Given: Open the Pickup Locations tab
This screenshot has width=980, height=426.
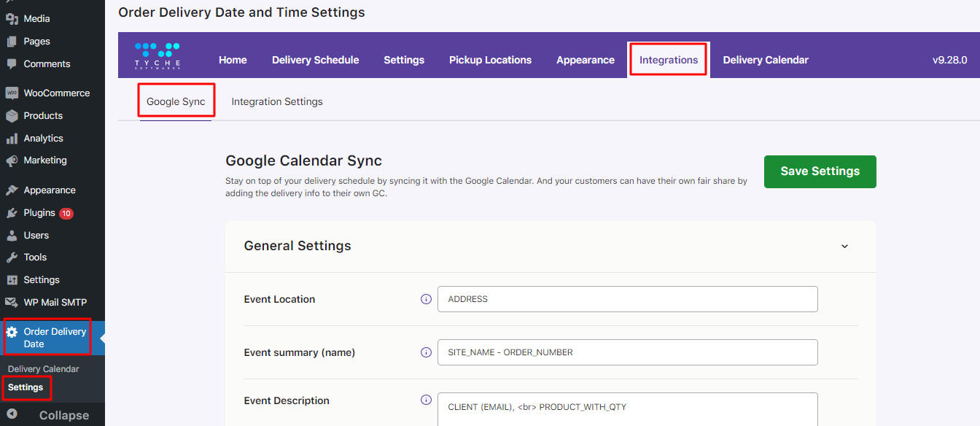Looking at the screenshot, I should click(490, 60).
